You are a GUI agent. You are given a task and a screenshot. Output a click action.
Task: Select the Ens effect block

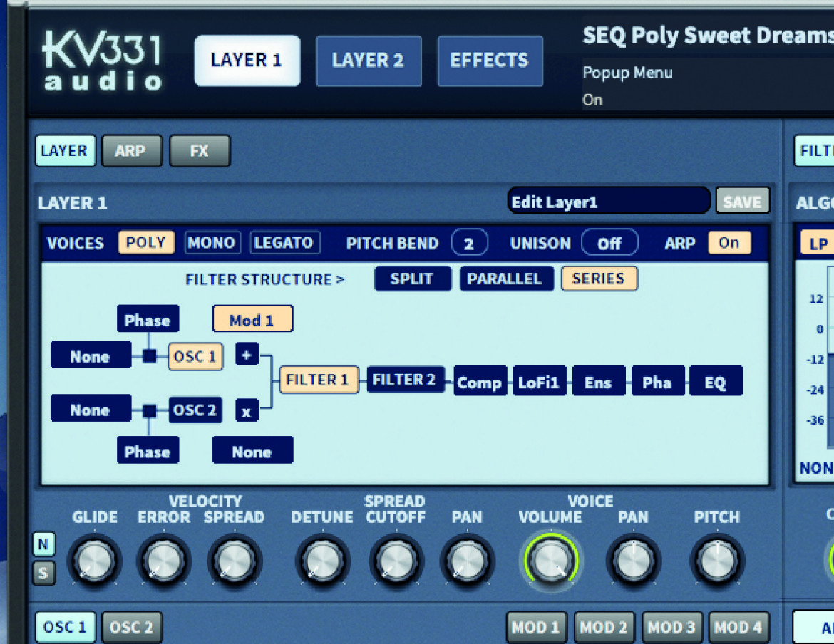point(599,380)
